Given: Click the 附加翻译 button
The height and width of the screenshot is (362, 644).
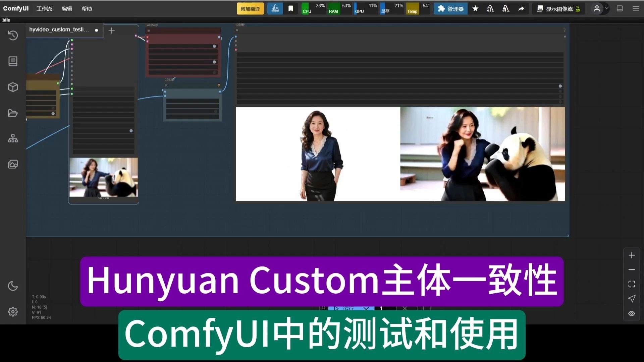Looking at the screenshot, I should [250, 9].
